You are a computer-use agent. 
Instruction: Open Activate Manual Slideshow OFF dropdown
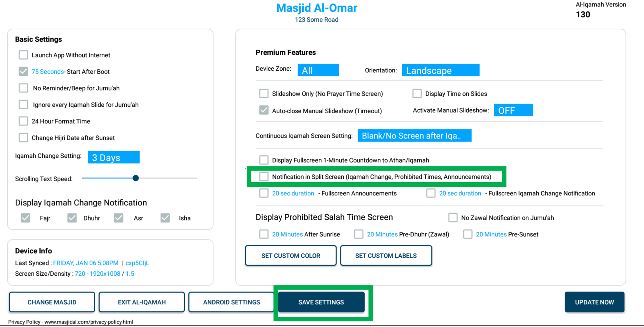pyautogui.click(x=513, y=110)
